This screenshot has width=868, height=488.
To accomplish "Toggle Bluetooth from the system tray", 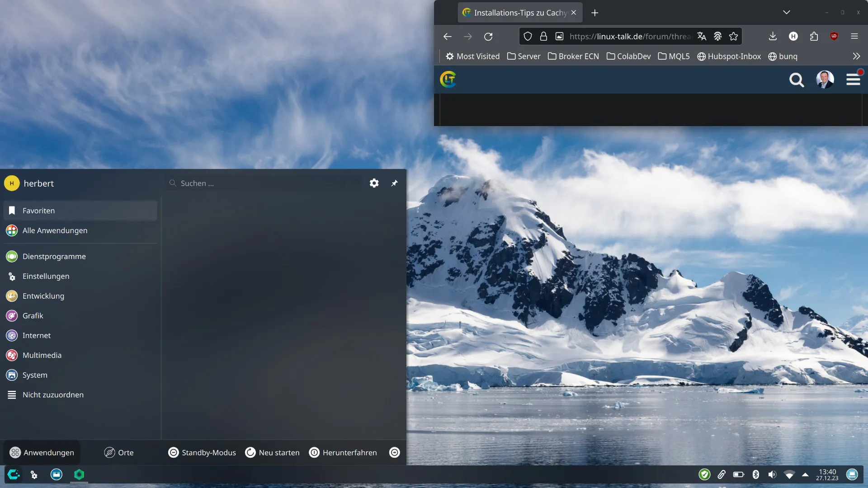I will pyautogui.click(x=755, y=474).
